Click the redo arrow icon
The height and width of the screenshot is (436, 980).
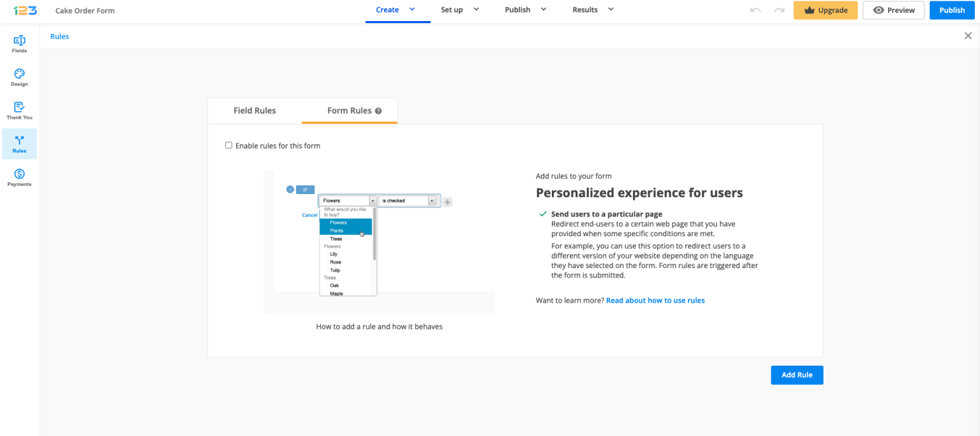tap(779, 10)
